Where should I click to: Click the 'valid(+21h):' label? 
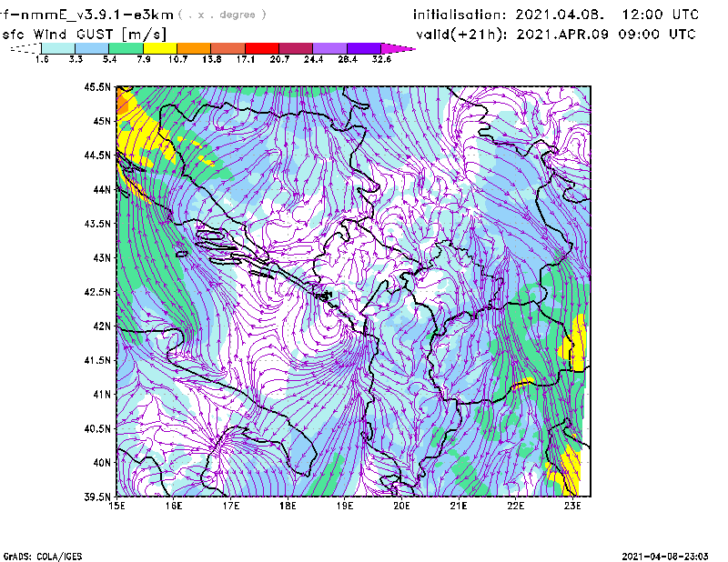coord(461,35)
